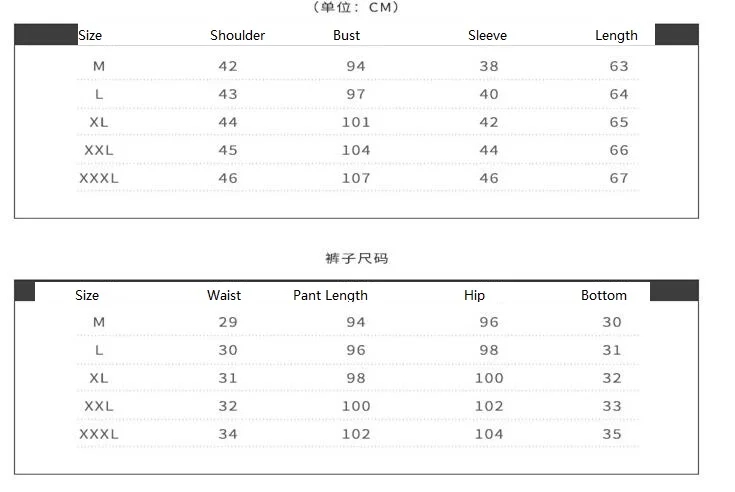The height and width of the screenshot is (492, 735).
Task: Click the XXXL row label in top table
Action: pyautogui.click(x=99, y=179)
